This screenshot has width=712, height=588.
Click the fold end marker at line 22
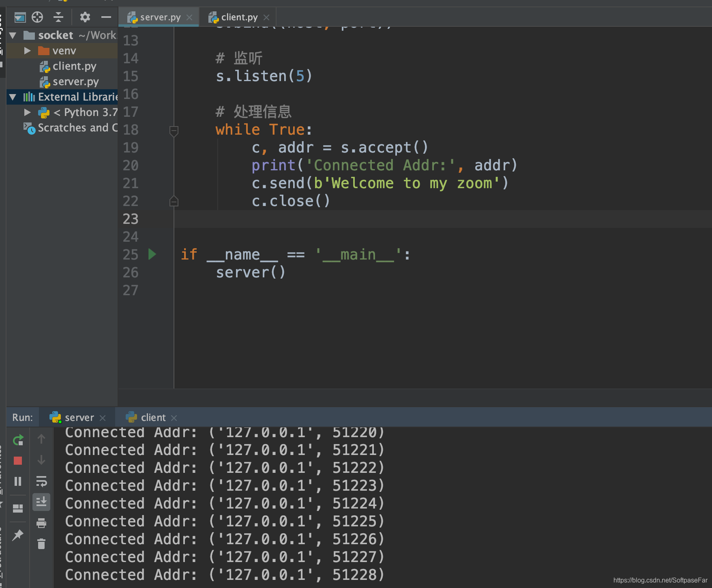click(x=174, y=201)
